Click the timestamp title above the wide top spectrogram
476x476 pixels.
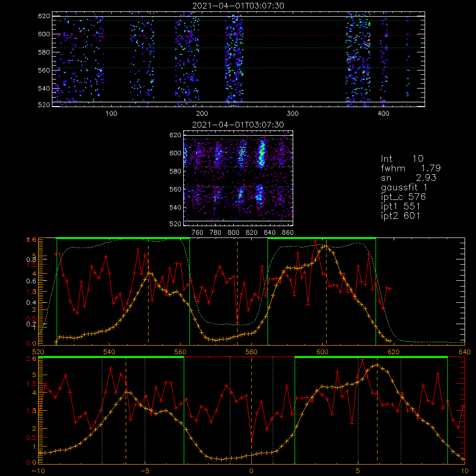(238, 6)
